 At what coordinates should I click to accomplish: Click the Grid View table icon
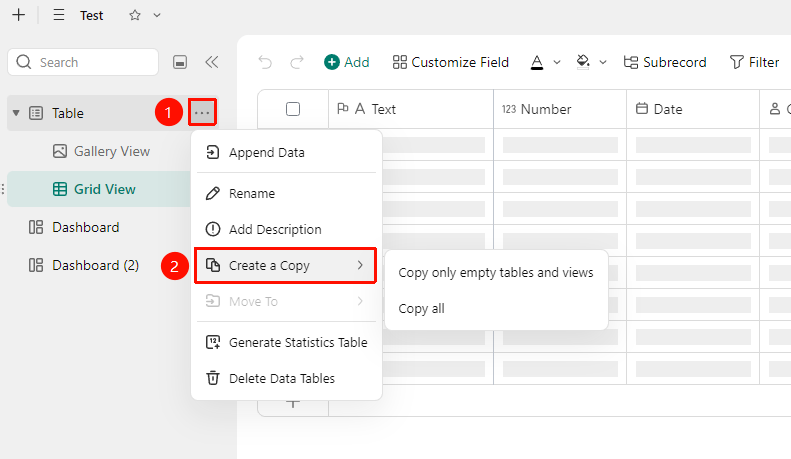[60, 189]
